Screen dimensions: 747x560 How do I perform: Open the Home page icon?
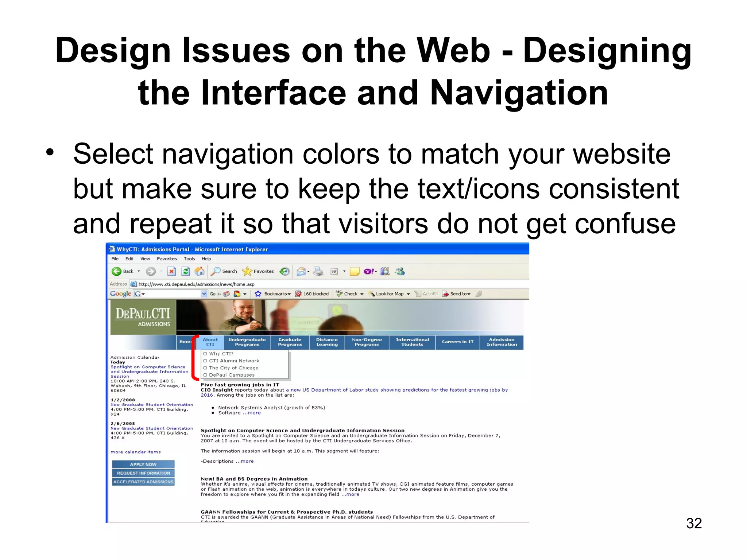[200, 271]
